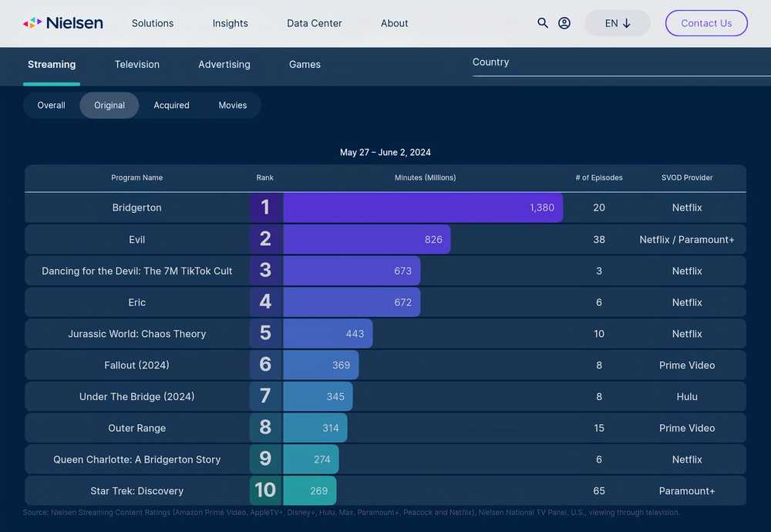Click the Outer Range program name
Screen dimensions: 771x532
tap(136, 428)
